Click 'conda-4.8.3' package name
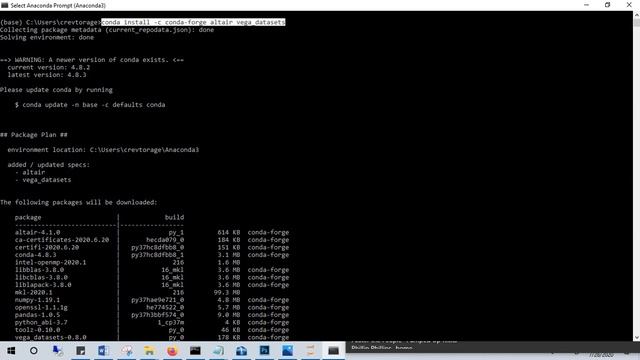The height and width of the screenshot is (360, 640). click(36, 255)
